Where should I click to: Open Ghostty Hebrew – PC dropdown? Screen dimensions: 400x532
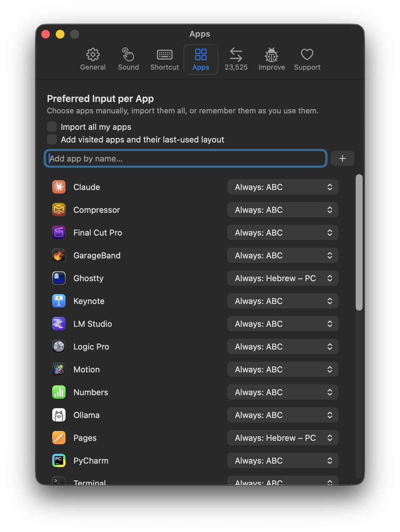(x=283, y=278)
